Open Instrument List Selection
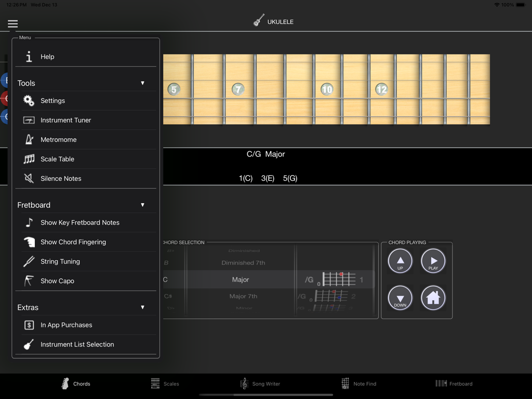Image resolution: width=532 pixels, height=399 pixels. (78, 344)
